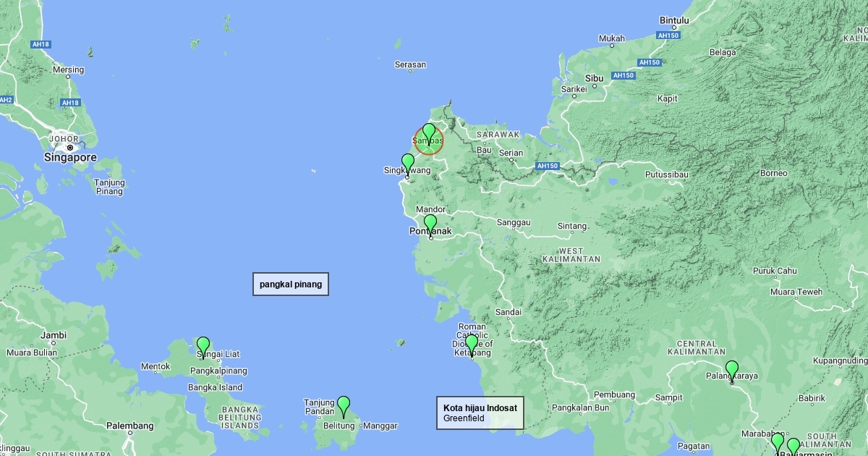
Task: Click the Tanjung Pinang label
Action: tap(109, 187)
